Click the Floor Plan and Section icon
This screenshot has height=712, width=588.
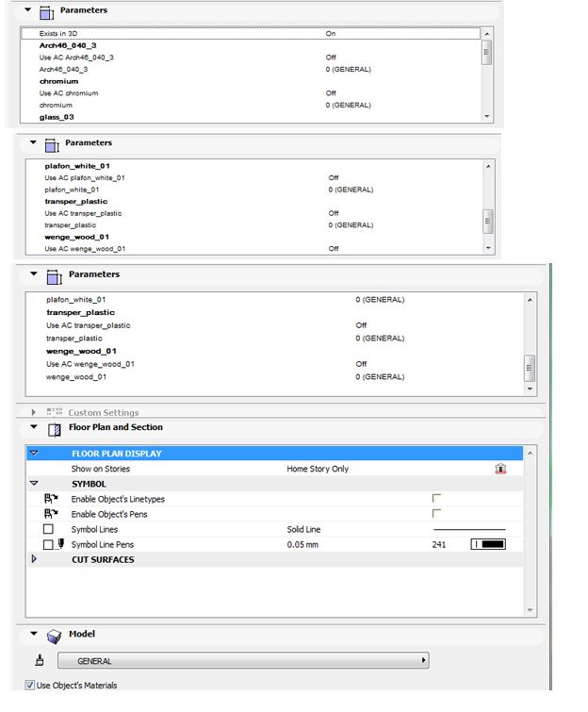[x=55, y=430]
